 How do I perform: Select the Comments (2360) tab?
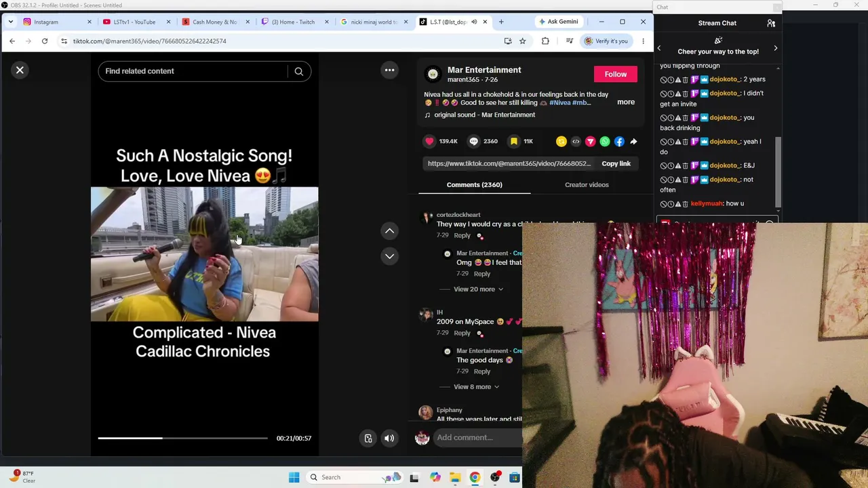point(475,184)
